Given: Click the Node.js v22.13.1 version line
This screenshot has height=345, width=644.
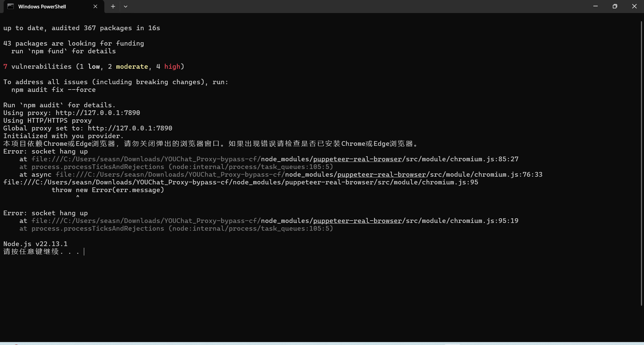Looking at the screenshot, I should (x=35, y=244).
